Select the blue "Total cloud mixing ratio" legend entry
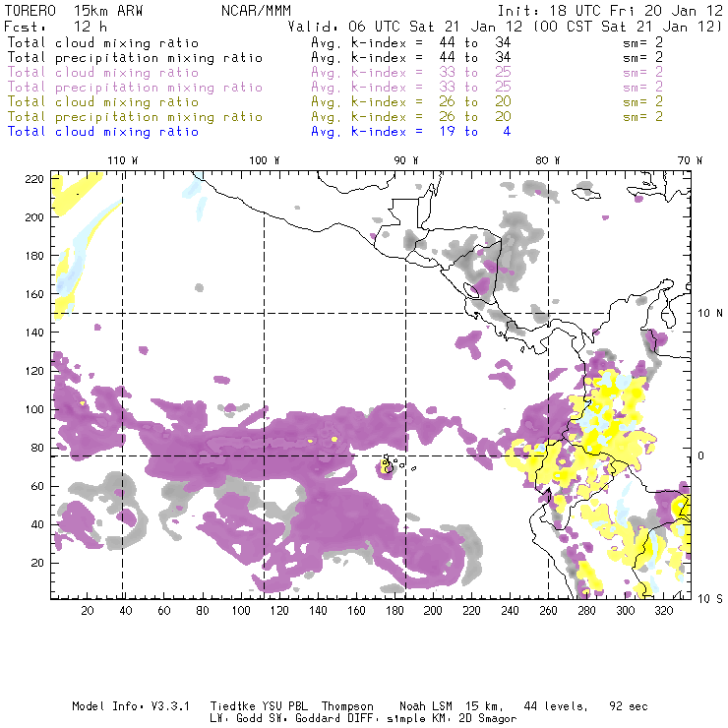 point(103,132)
